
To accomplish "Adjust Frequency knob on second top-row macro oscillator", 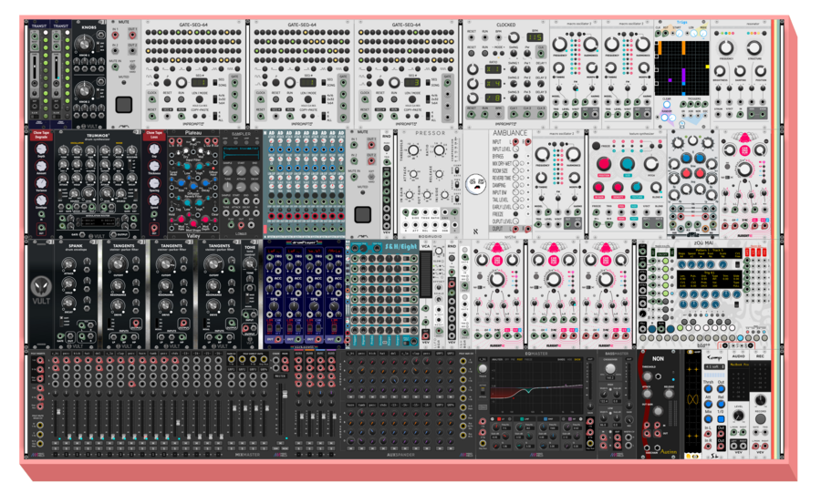I will [x=613, y=45].
